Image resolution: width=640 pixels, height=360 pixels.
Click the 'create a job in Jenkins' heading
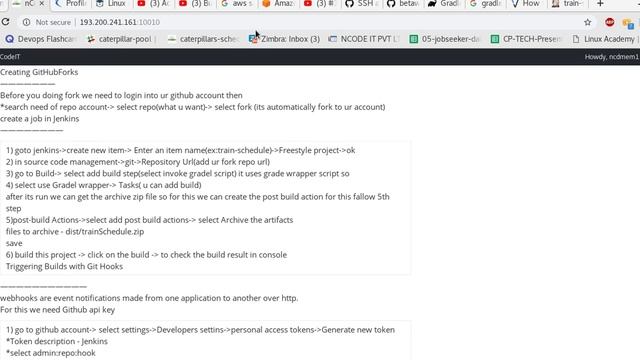click(x=40, y=119)
